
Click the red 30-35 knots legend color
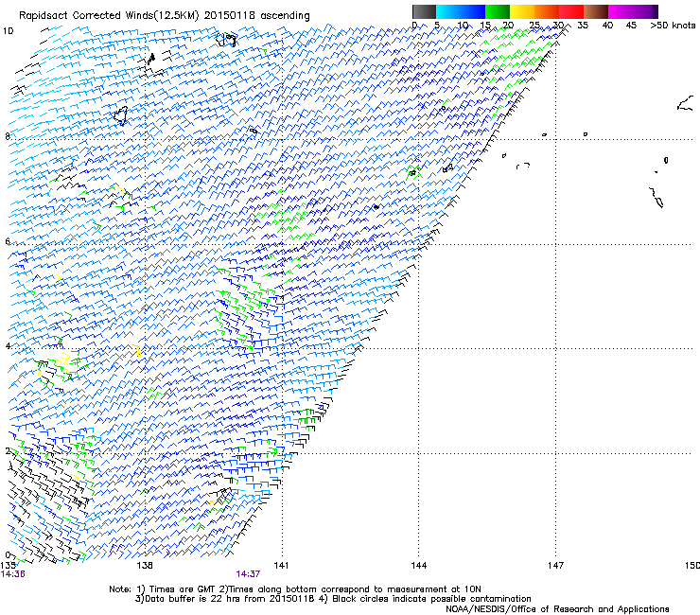[571, 11]
